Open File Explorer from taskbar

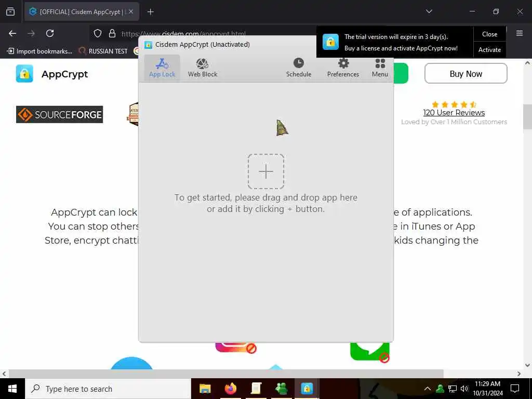click(x=205, y=389)
